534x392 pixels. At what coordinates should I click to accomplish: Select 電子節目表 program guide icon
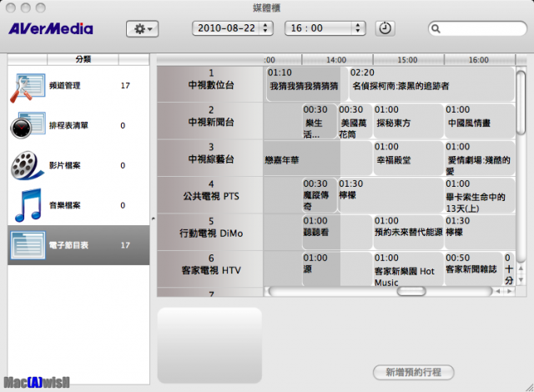(x=28, y=245)
